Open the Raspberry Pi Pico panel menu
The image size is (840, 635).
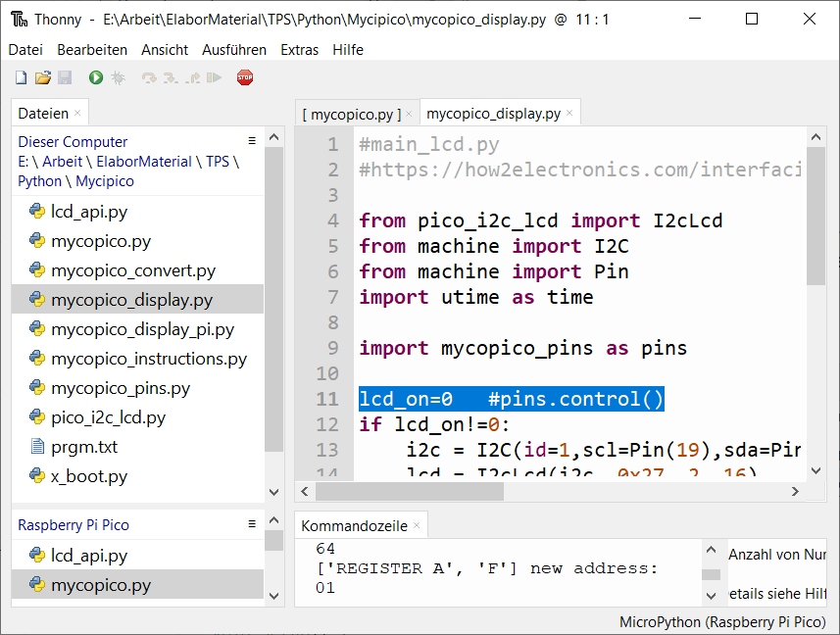click(252, 524)
